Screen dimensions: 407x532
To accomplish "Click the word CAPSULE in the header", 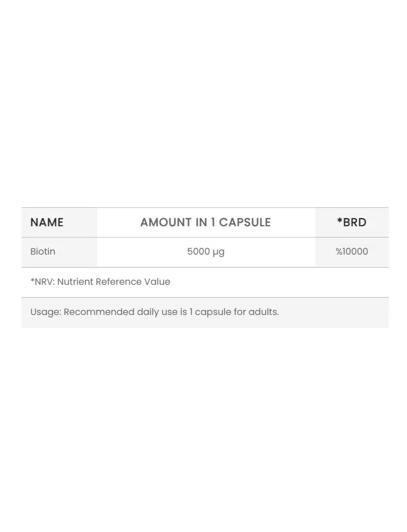I will 245,222.
